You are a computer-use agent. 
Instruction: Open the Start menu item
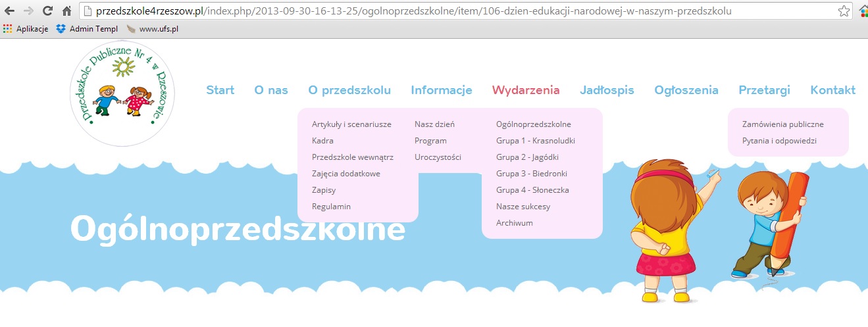220,90
